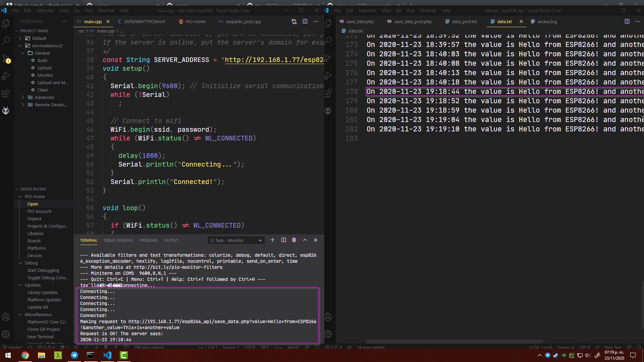Run the Upload project task
Screen dimensions: 644x362
coord(44,68)
